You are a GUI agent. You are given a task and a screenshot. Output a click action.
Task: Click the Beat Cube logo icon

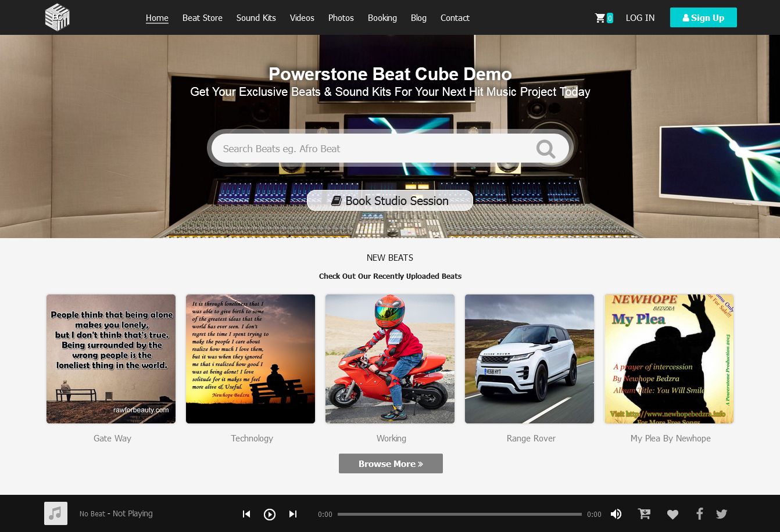click(57, 17)
